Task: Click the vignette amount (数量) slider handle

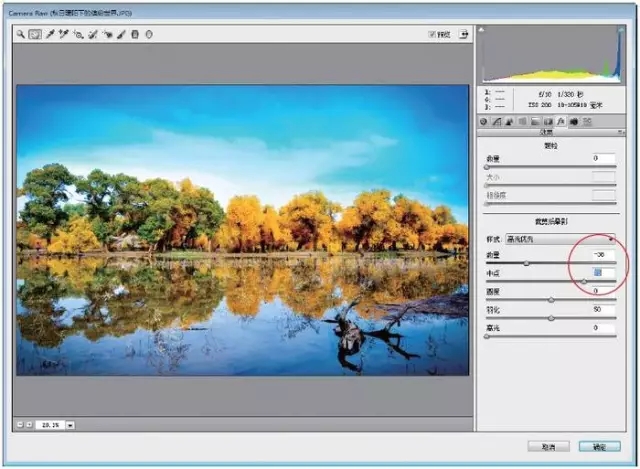Action: tap(527, 263)
